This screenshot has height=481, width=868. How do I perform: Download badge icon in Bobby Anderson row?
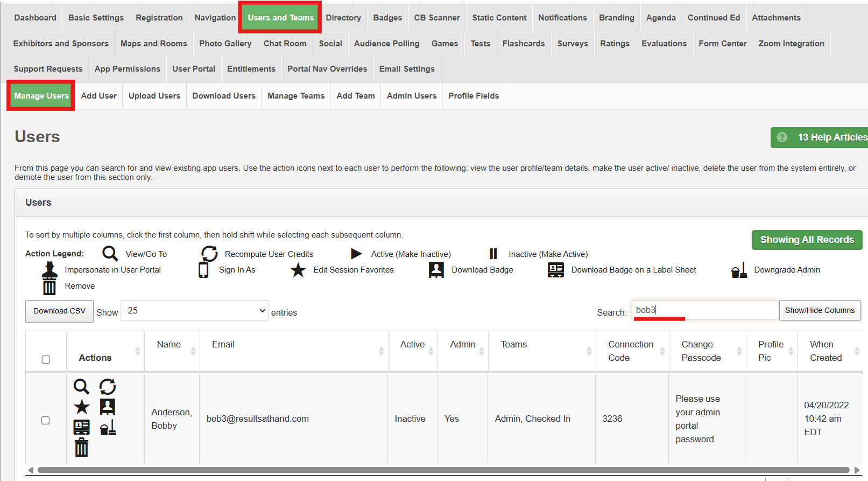click(108, 407)
